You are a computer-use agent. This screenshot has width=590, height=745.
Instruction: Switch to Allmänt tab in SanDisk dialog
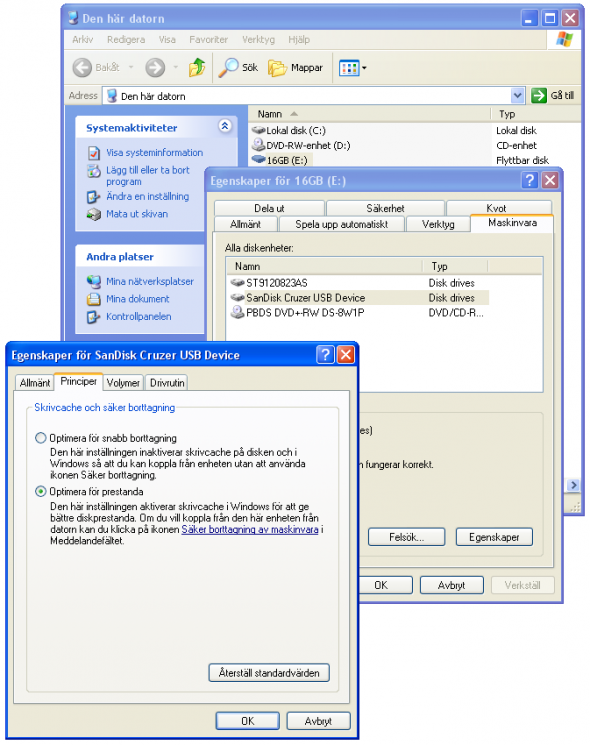click(35, 382)
